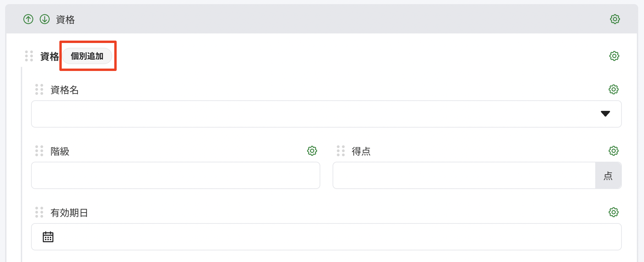Open the gear settings for 得点 field
Viewport: 644px width, 262px height.
pyautogui.click(x=614, y=151)
